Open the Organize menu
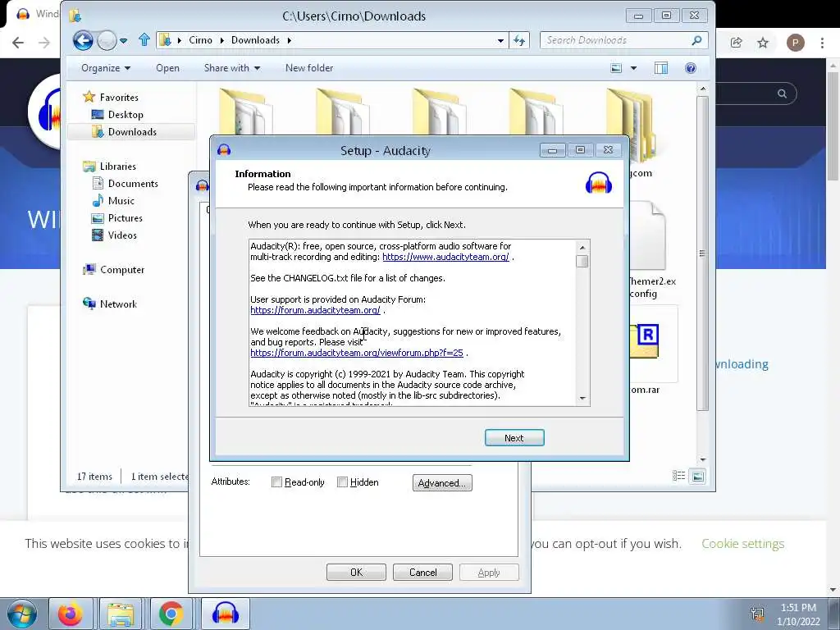 pos(106,68)
